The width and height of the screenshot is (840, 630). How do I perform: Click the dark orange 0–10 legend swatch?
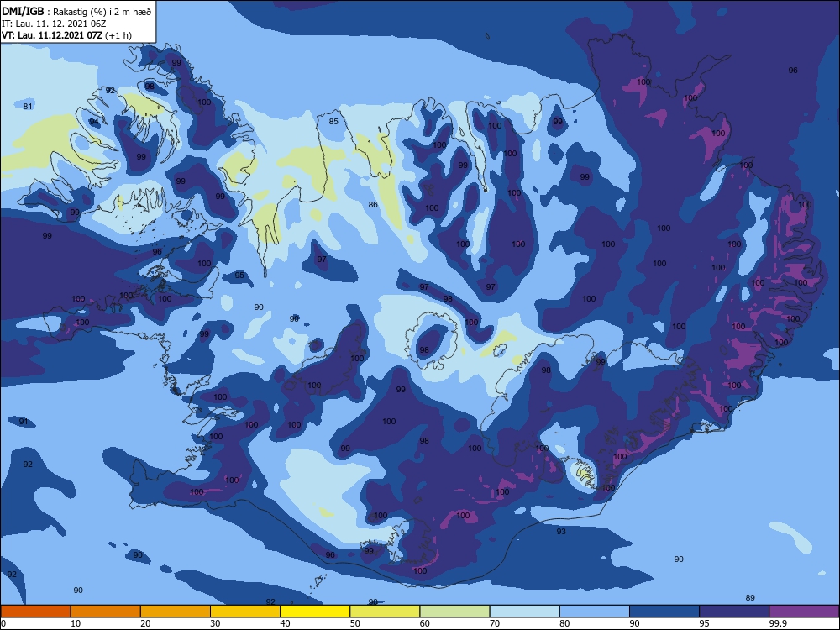[x=35, y=612]
